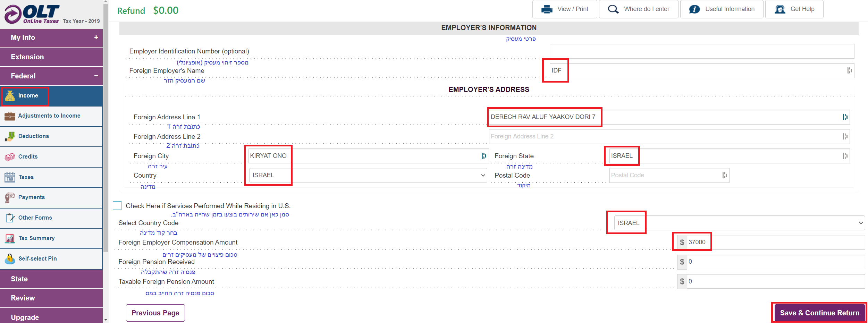Viewport: 868px width, 323px height.
Task: Click the View / Print button
Action: (565, 9)
